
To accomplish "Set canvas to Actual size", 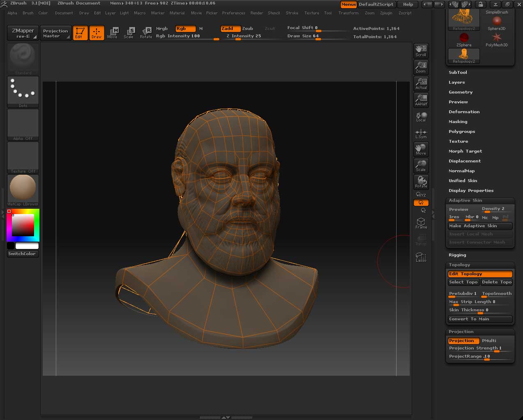I will click(x=421, y=83).
